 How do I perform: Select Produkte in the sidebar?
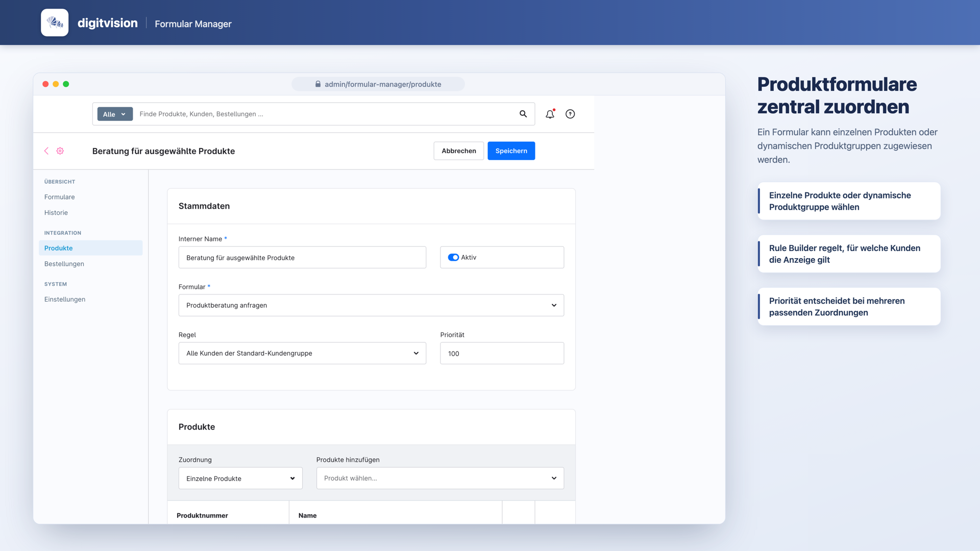[91, 248]
